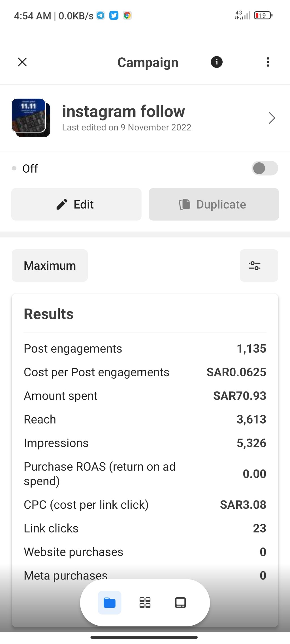This screenshot has width=290, height=644.
Task: Tap the Telegram notification icon
Action: click(x=101, y=15)
